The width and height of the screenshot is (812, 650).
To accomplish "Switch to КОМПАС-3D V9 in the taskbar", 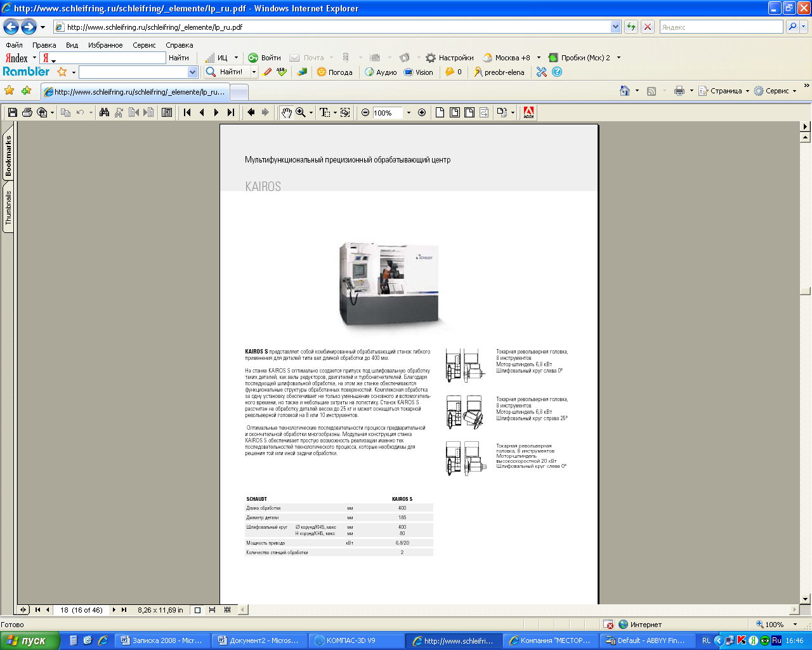I will pyautogui.click(x=357, y=640).
